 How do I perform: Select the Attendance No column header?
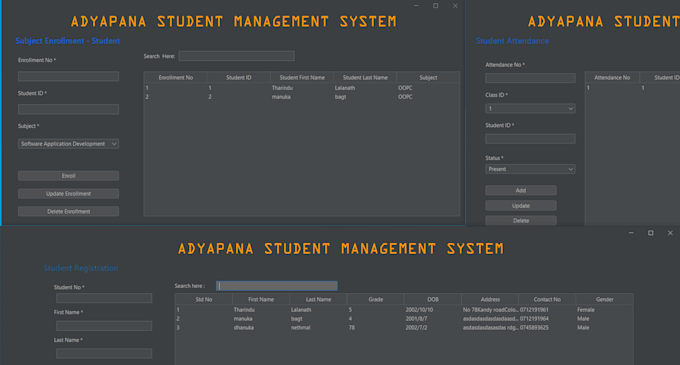coord(612,78)
